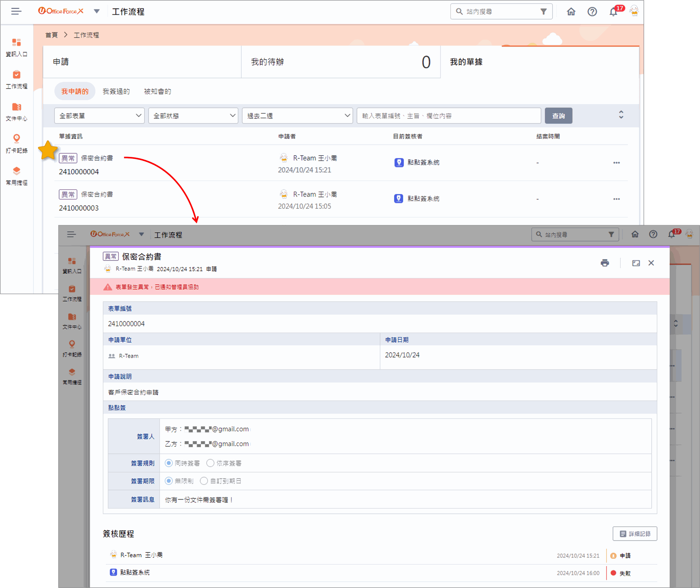Select 同時簽署 radio option
This screenshot has width=700, height=588.
click(169, 463)
